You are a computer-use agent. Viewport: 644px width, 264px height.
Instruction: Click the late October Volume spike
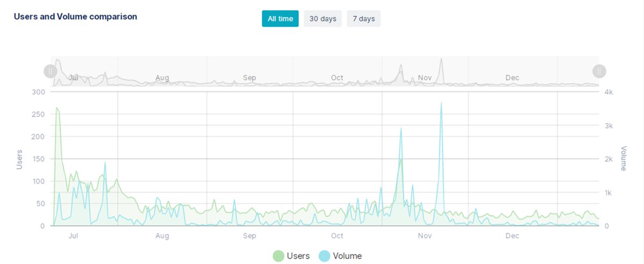click(401, 128)
